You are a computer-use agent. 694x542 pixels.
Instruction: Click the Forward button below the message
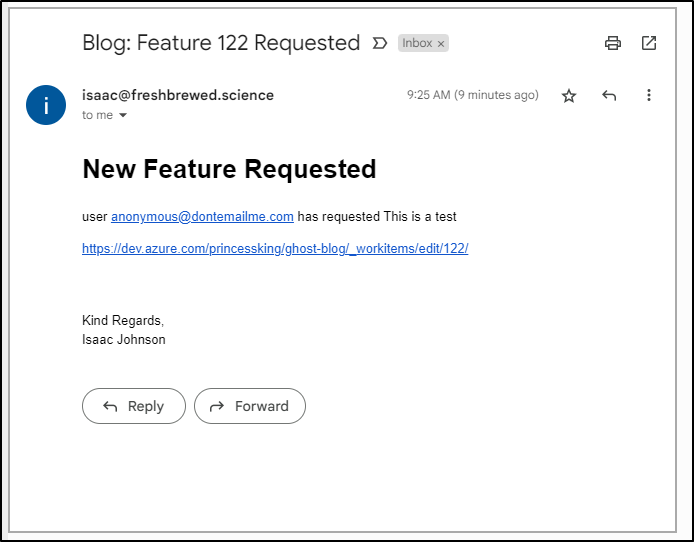tap(250, 406)
